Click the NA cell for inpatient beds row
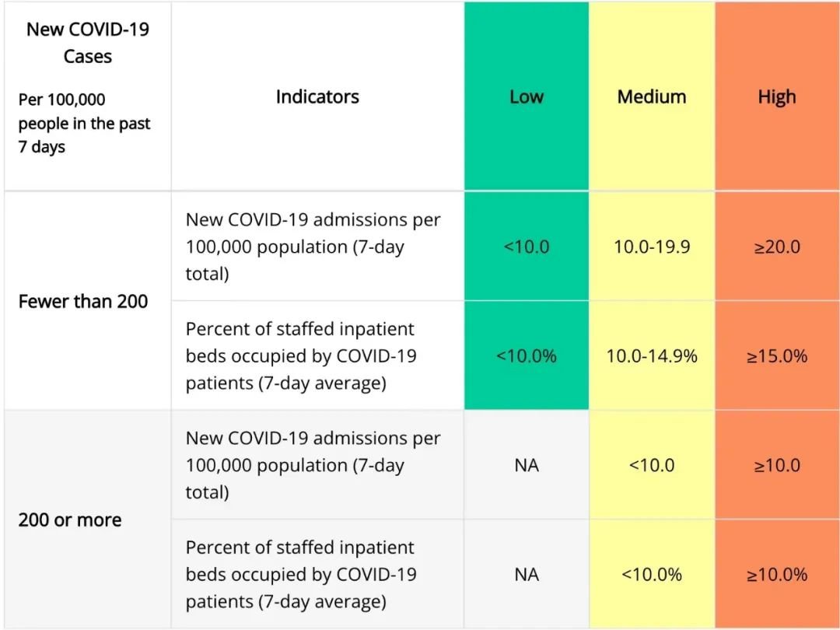The image size is (840, 630). tap(526, 574)
